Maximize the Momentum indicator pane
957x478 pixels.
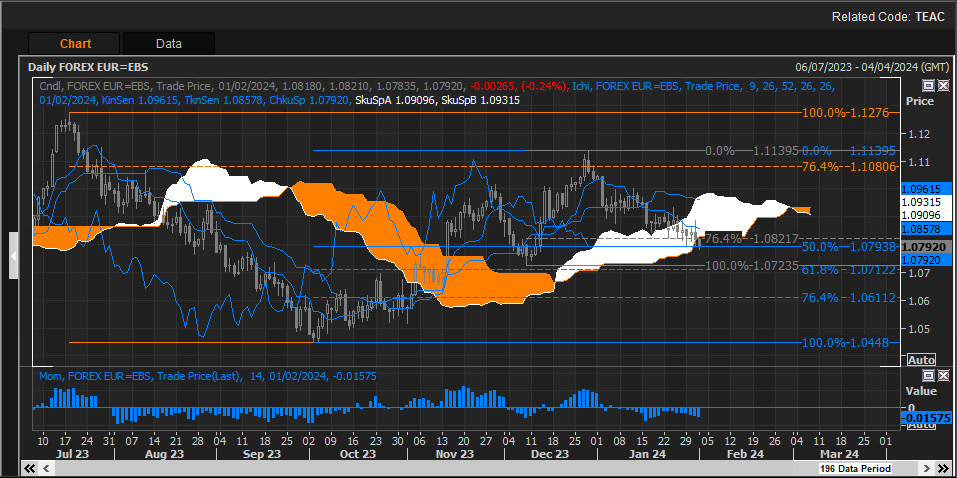pyautogui.click(x=928, y=375)
